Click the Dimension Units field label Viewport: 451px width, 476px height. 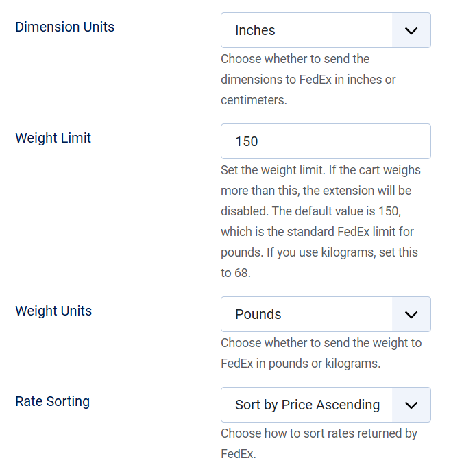coord(65,27)
